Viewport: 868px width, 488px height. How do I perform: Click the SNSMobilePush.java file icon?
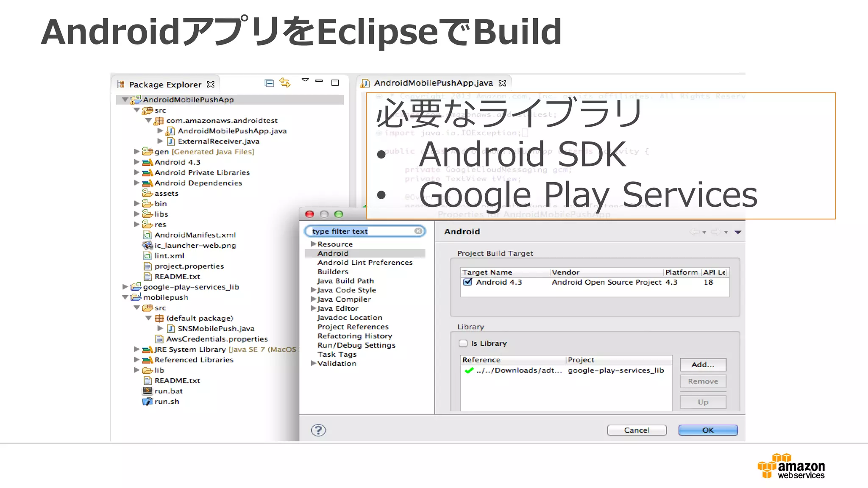[x=171, y=328]
